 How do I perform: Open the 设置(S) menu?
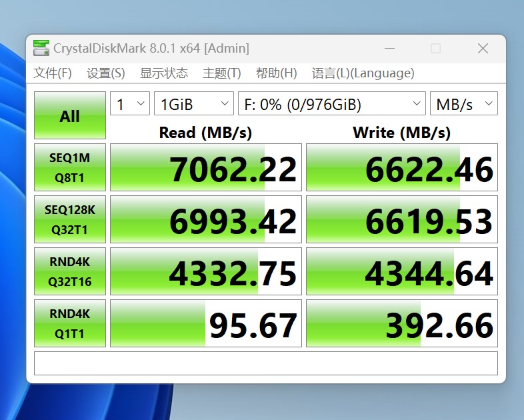[105, 73]
